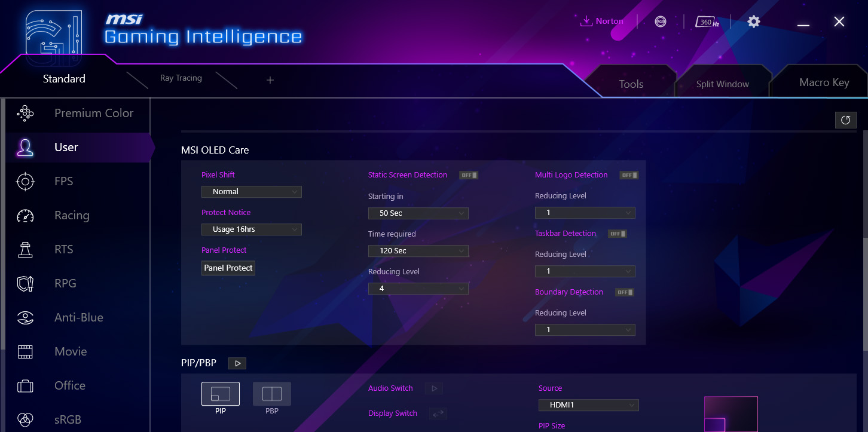The image size is (868, 432).
Task: Select the Movie film strip mode
Action: pos(78,351)
